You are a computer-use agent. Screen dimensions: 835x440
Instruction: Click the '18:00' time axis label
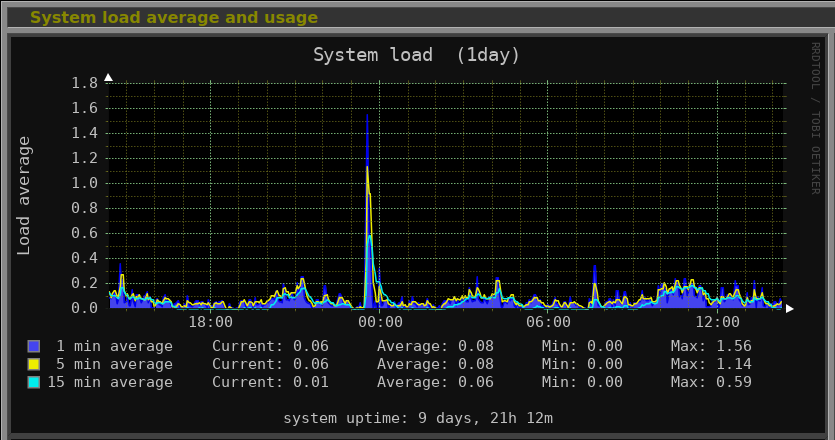pyautogui.click(x=211, y=322)
